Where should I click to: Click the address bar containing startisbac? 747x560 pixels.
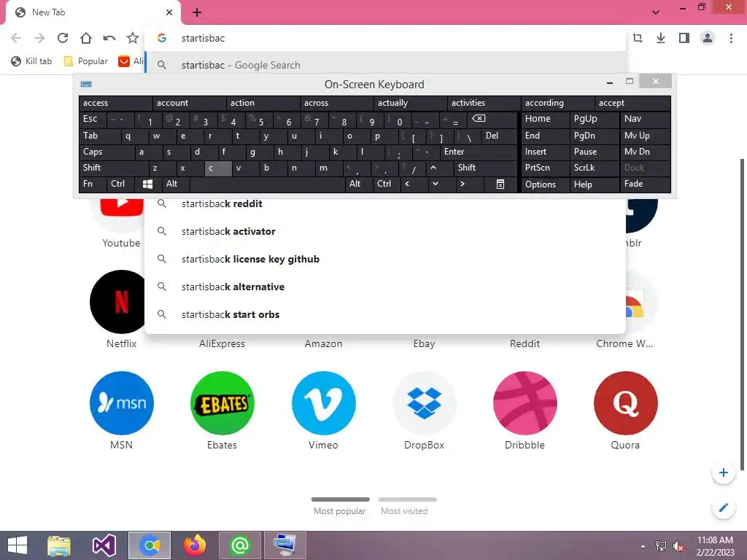click(x=385, y=38)
